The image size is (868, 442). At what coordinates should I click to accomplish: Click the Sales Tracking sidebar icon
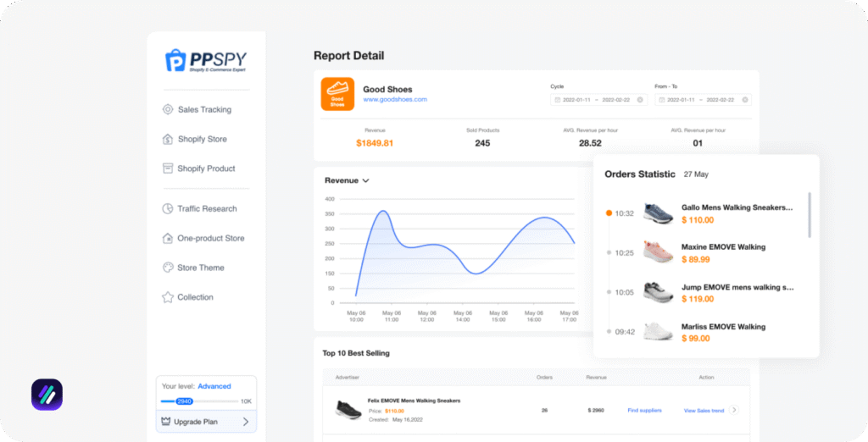pyautogui.click(x=168, y=109)
